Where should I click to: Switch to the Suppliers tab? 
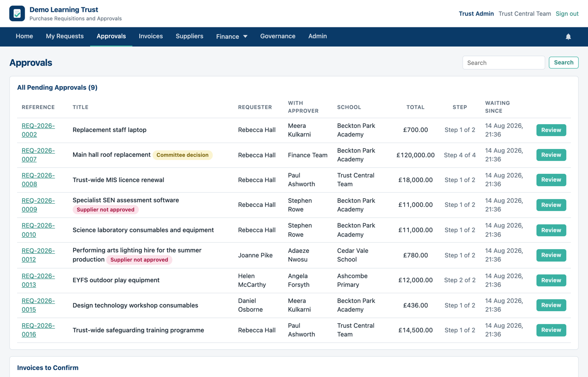(189, 36)
